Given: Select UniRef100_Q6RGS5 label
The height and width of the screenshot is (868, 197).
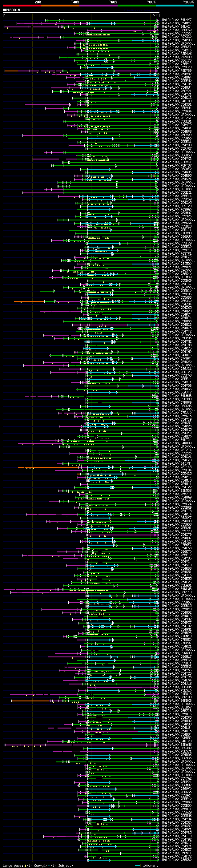Looking at the screenshot, I should [177, 792].
